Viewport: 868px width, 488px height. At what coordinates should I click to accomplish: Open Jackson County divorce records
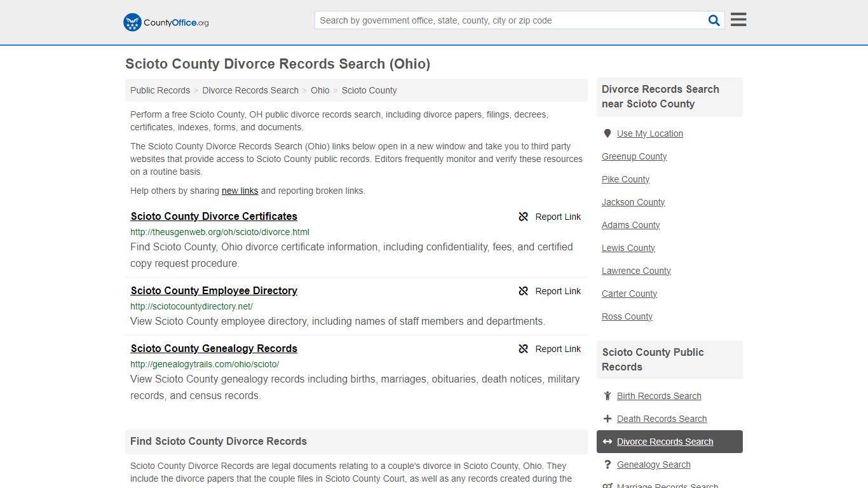(x=633, y=202)
